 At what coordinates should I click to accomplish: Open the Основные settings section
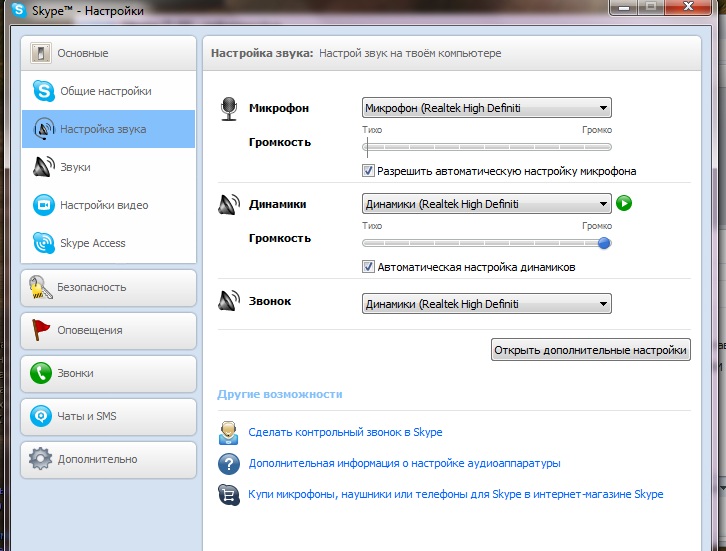pos(108,53)
